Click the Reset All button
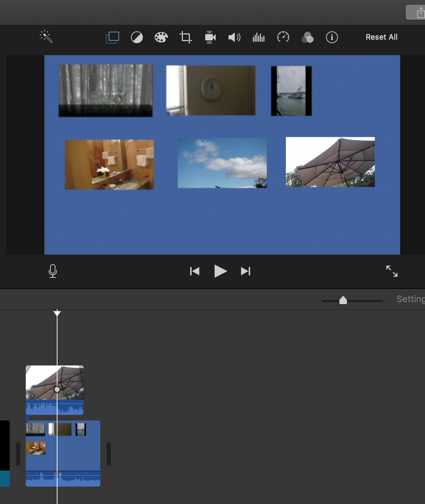The width and height of the screenshot is (425, 504). pos(381,37)
